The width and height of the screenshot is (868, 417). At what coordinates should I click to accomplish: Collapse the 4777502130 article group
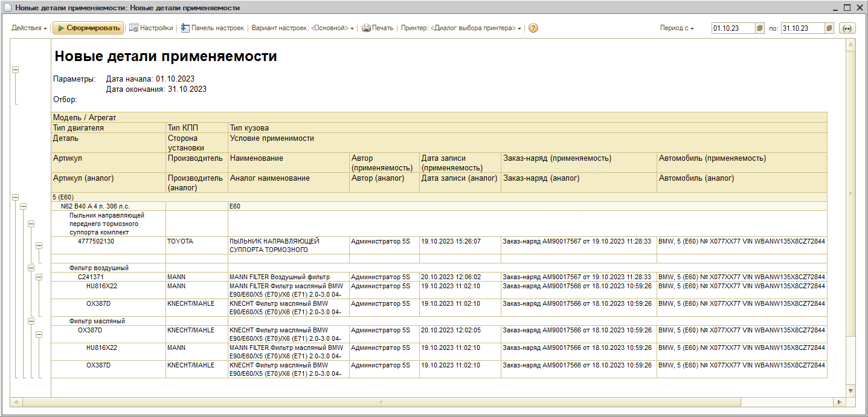tap(39, 245)
